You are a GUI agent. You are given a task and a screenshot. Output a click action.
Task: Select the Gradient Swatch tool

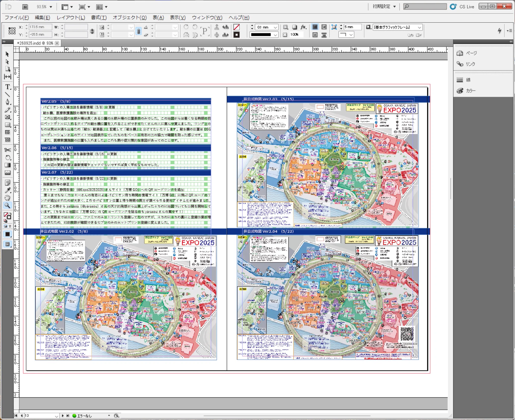pyautogui.click(x=8, y=165)
